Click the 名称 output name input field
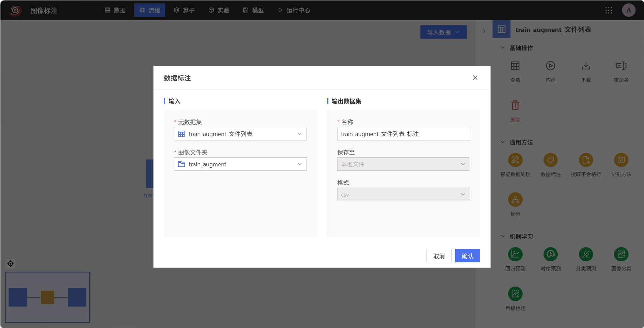Viewport: 644px width, 328px height. (x=403, y=134)
